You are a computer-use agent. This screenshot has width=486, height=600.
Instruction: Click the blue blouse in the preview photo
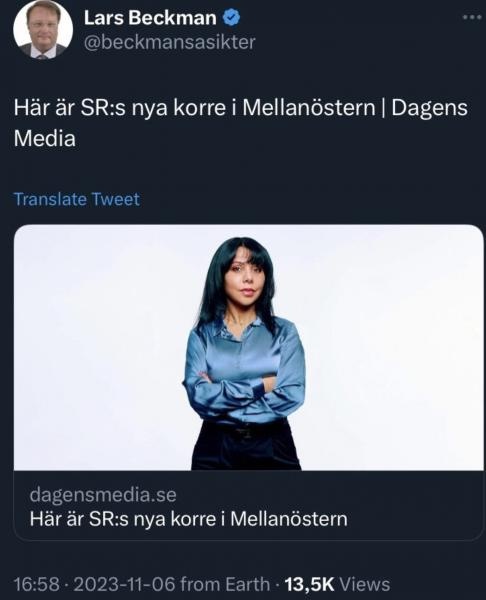click(244, 369)
